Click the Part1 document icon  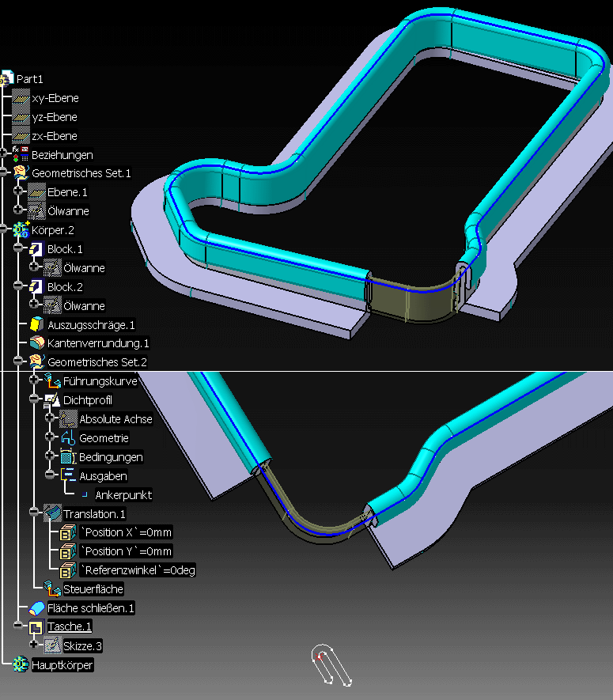pyautogui.click(x=7, y=78)
